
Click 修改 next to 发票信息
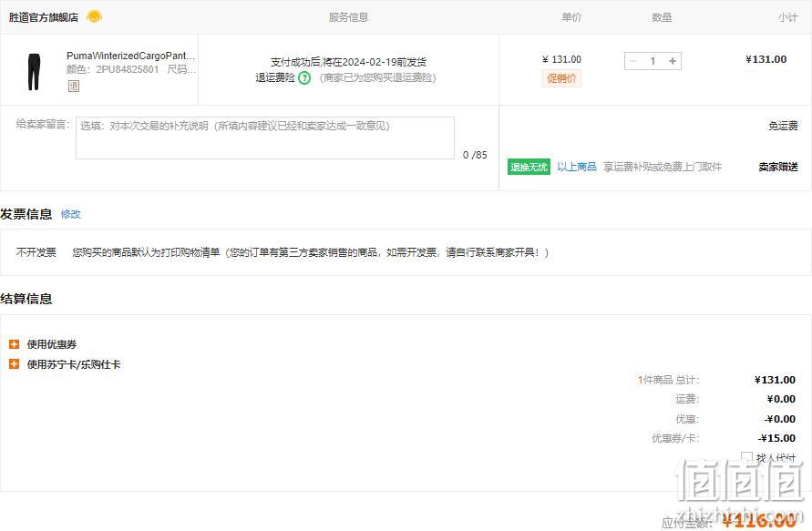coord(71,214)
